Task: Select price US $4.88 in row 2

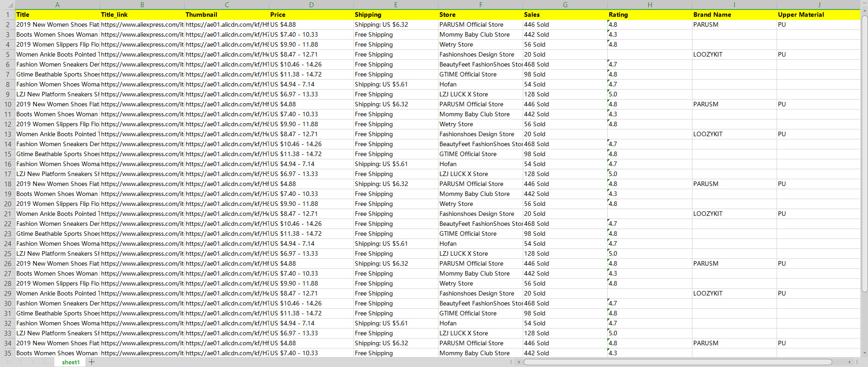Action: [311, 24]
